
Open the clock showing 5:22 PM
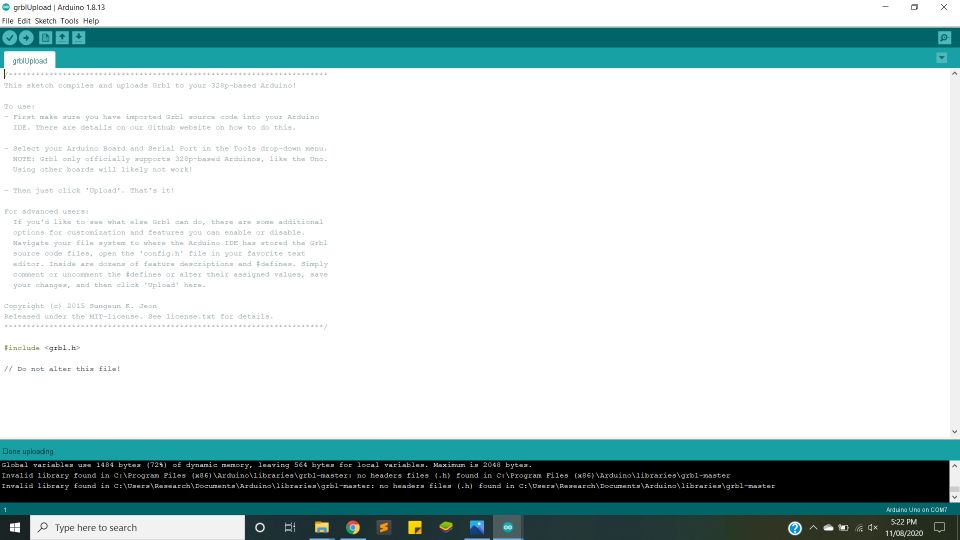pos(904,528)
